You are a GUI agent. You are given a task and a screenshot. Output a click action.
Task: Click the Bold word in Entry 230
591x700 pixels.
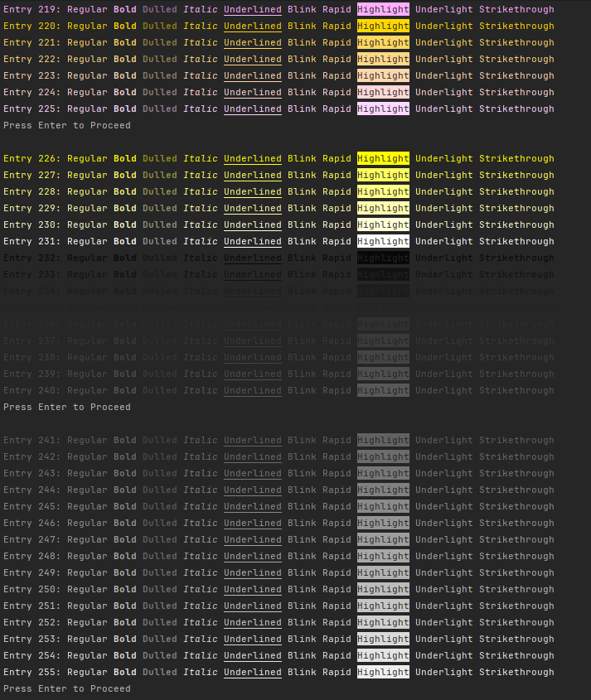pos(125,224)
